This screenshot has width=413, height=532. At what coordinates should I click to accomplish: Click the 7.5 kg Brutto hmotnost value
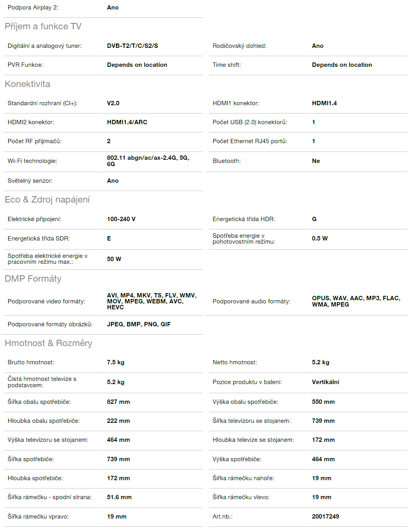coord(115,362)
